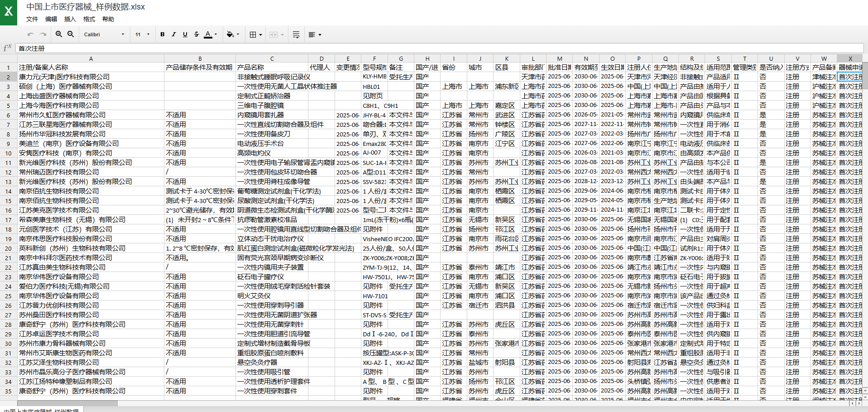Select cell 上海齿盛医疗器械有限公司

(91, 96)
